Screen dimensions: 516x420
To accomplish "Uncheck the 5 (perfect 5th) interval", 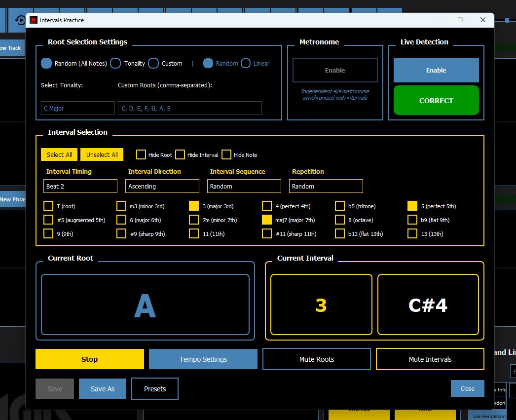I will point(412,206).
